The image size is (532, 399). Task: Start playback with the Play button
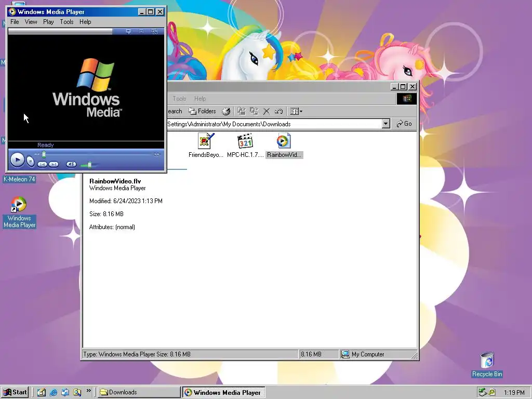click(x=17, y=160)
